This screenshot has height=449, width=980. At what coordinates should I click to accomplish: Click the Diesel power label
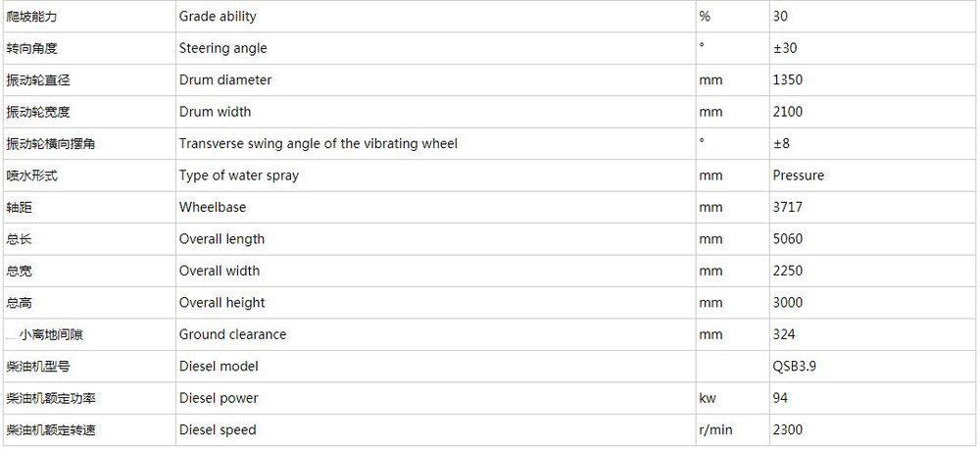coord(219,398)
